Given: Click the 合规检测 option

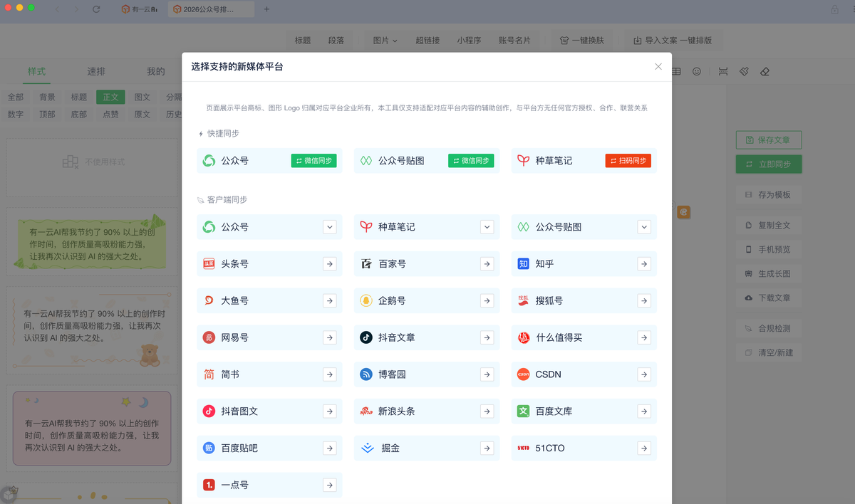Looking at the screenshot, I should (768, 328).
